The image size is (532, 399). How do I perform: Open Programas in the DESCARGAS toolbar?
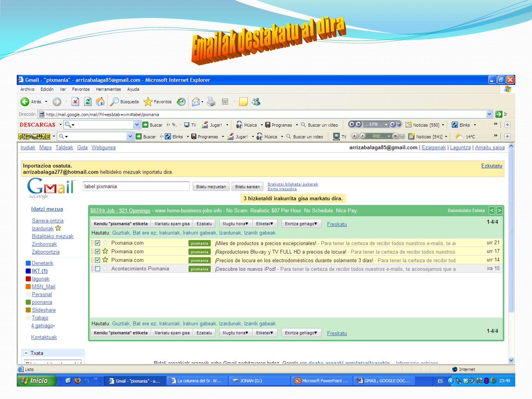(279, 125)
